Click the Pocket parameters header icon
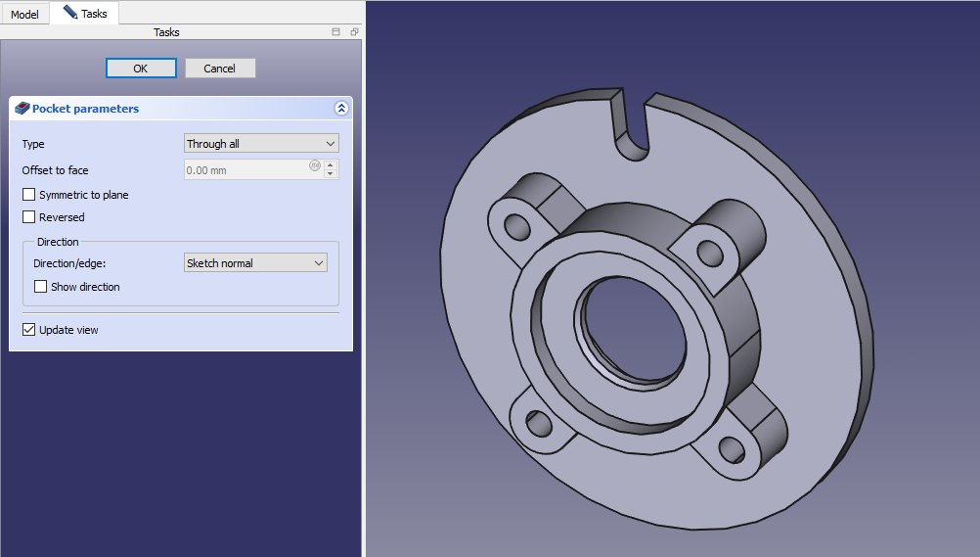Screen dimensions: 980x557 click(x=22, y=109)
